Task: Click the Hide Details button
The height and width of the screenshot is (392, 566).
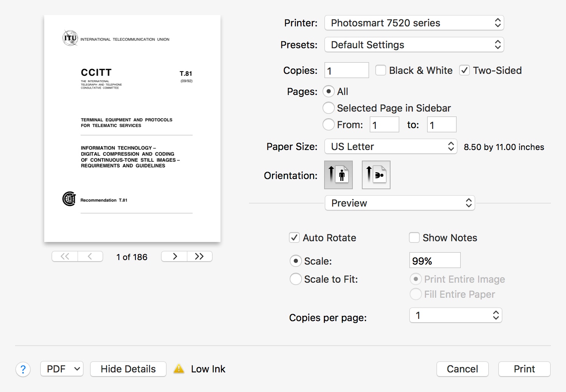Action: [128, 369]
